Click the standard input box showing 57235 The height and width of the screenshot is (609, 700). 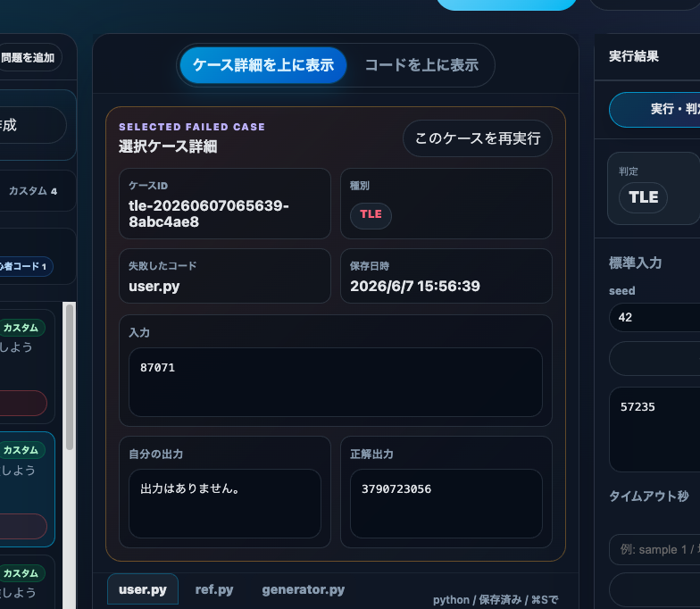pos(654,429)
